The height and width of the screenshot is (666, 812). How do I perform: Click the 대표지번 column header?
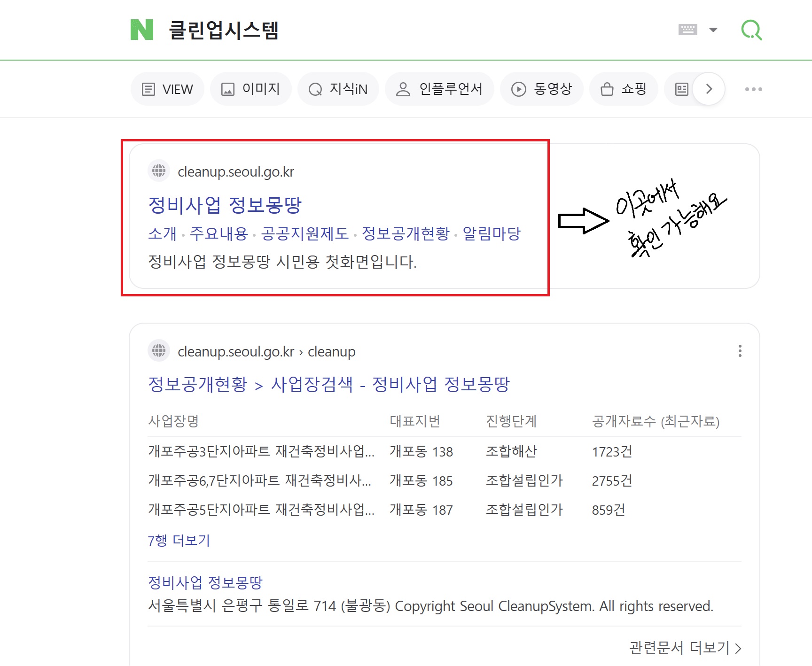415,421
